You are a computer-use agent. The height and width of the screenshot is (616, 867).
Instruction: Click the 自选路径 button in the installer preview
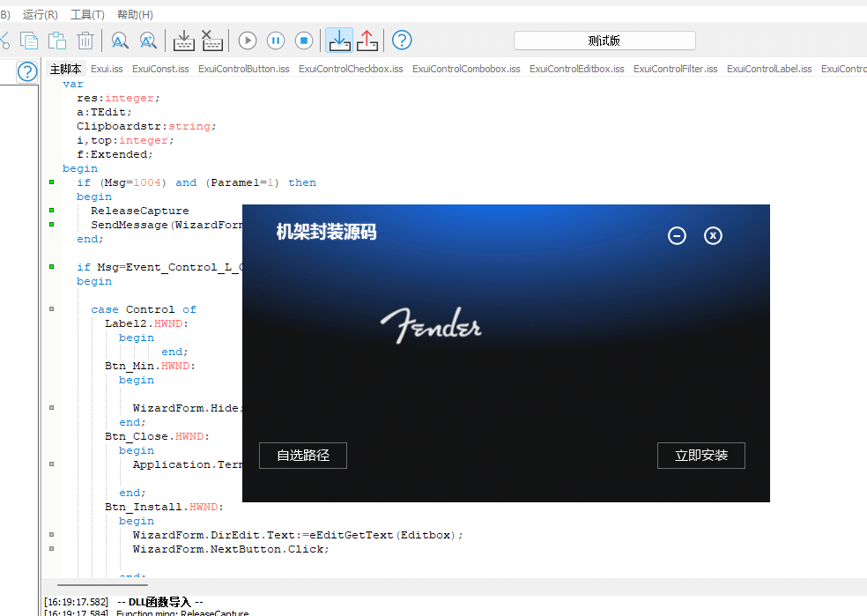(x=302, y=456)
